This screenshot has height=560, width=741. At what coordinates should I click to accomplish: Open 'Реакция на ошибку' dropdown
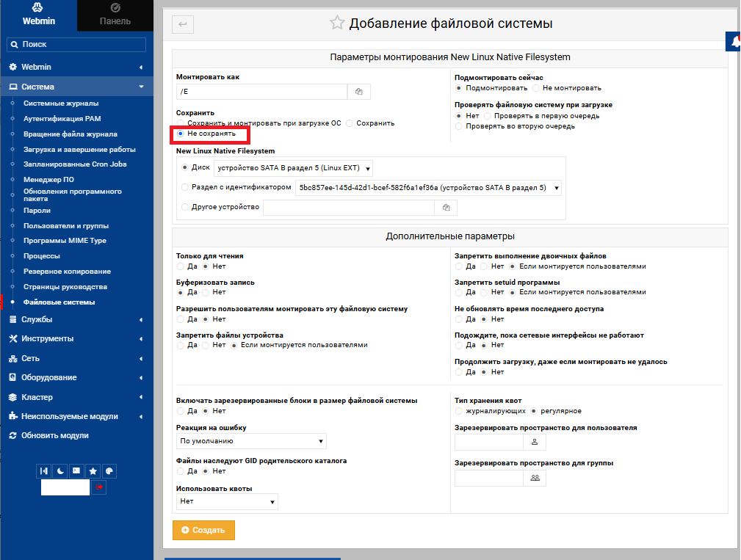tap(251, 441)
